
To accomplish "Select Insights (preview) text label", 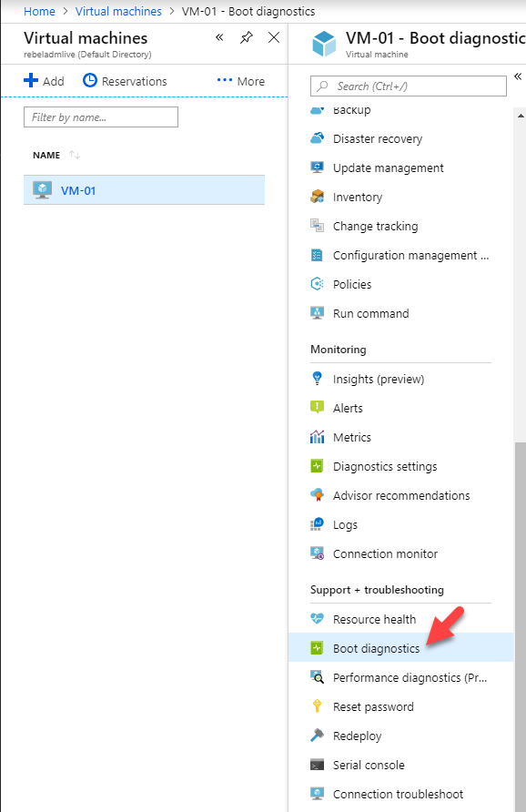I will [x=379, y=380].
